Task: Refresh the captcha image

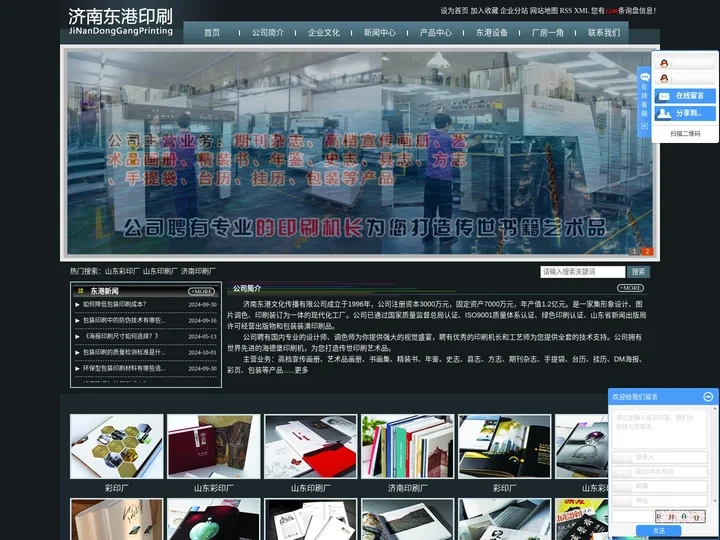Action: point(680,517)
